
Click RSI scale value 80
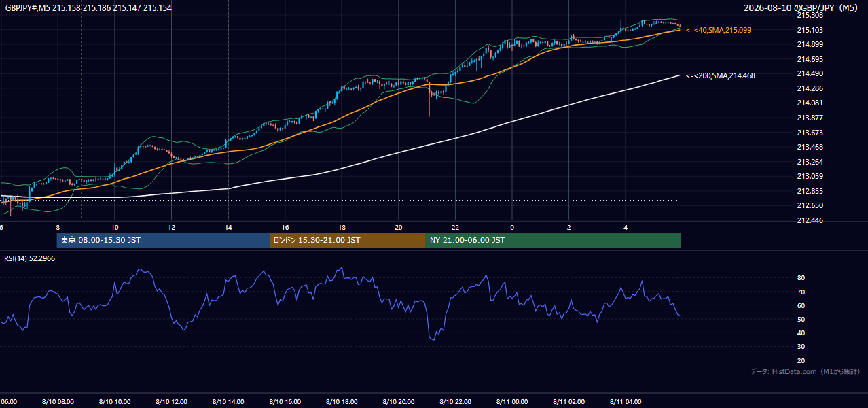tap(801, 278)
